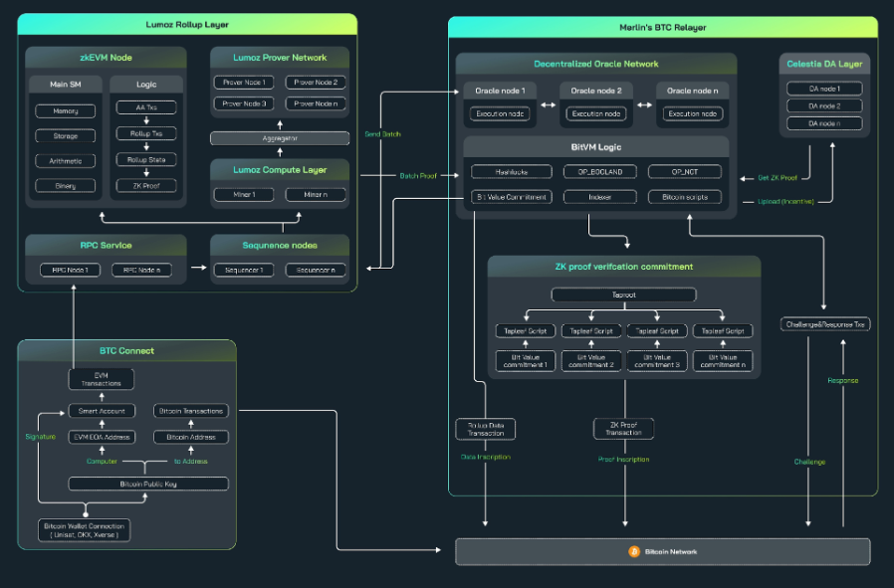Screen dimensions: 894x588
Task: Click the arrow between AA Txs and Rollup Txs
Action: (x=146, y=120)
